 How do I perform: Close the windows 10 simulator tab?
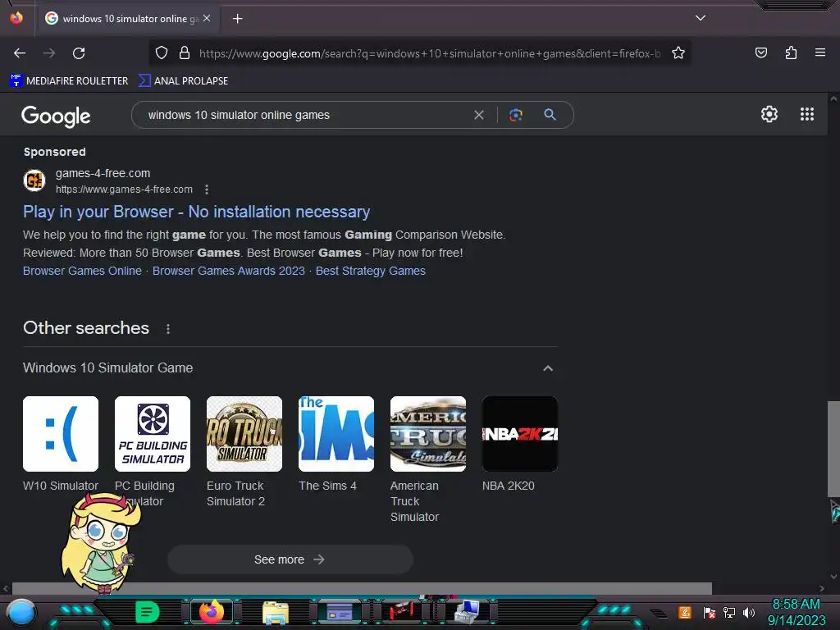coord(207,18)
